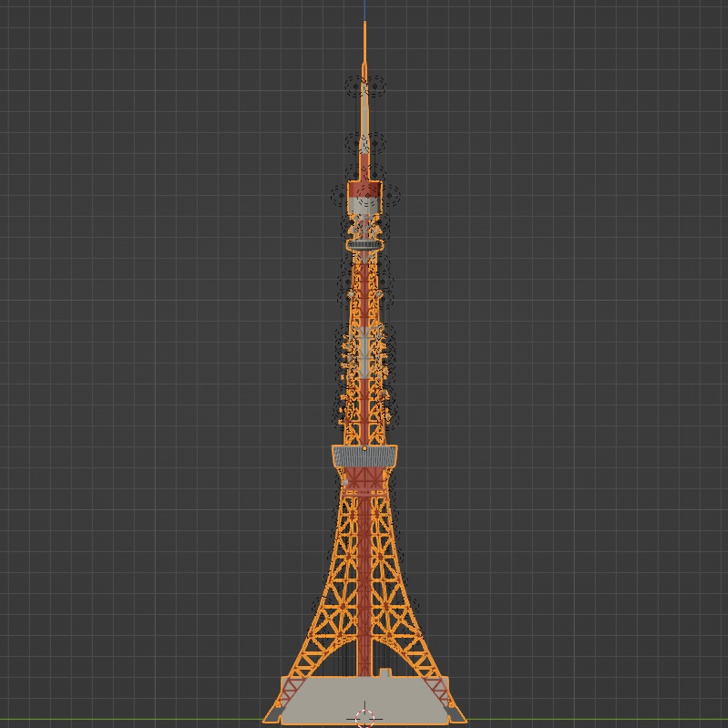Select the grey base building under the tower

tap(365, 700)
